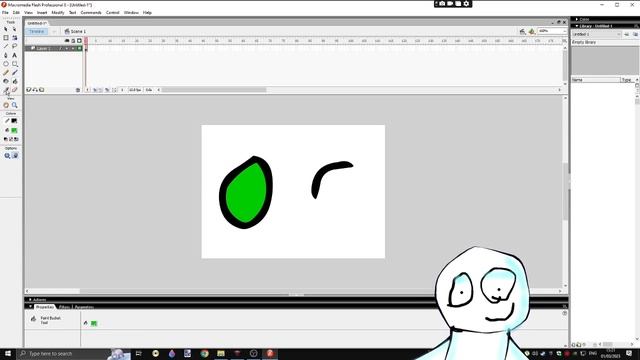
Task: Open the stroke color swatch
Action: point(14,121)
